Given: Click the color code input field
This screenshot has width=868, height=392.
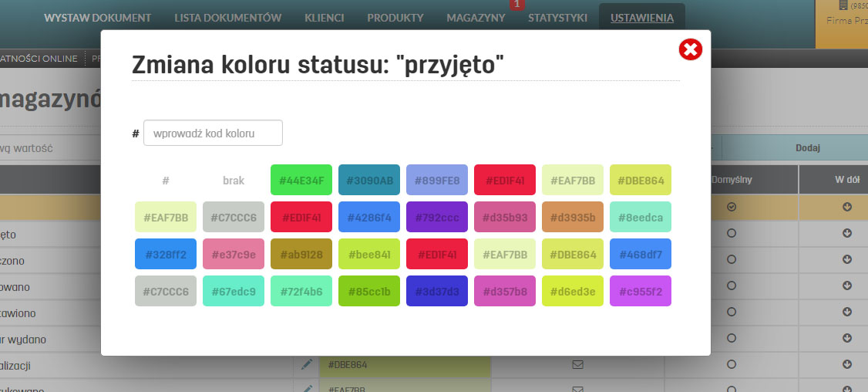Looking at the screenshot, I should (x=213, y=133).
